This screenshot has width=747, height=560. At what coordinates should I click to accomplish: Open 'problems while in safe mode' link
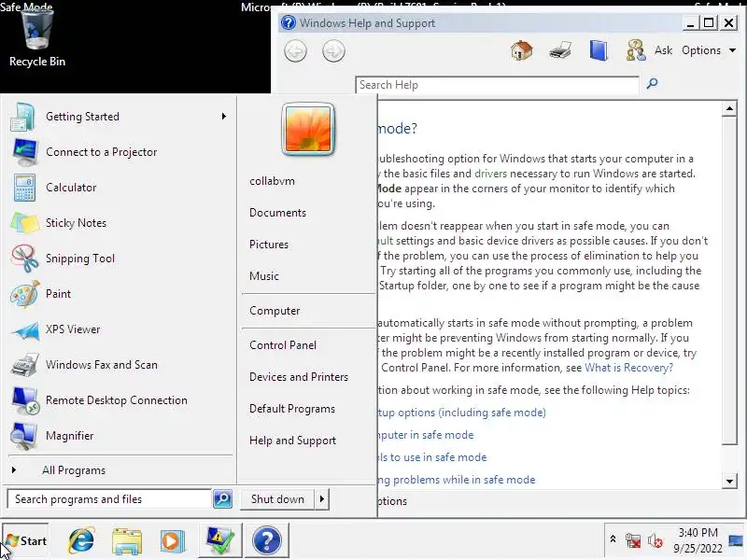pos(457,480)
